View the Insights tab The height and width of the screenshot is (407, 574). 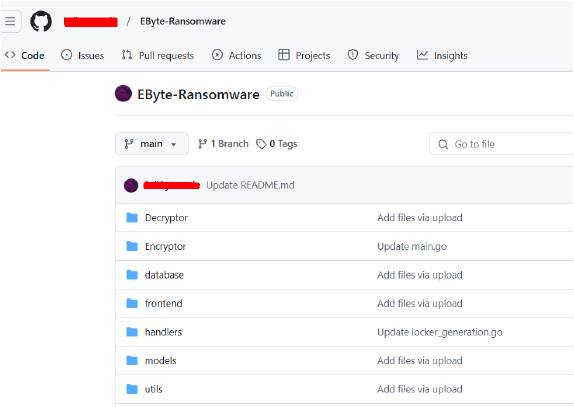point(442,56)
